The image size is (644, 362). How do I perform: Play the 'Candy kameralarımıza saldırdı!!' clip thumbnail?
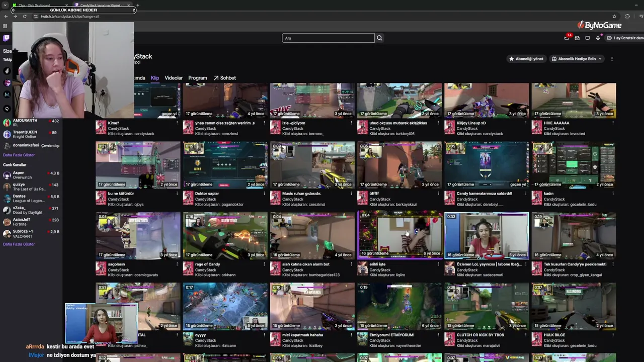point(487,165)
